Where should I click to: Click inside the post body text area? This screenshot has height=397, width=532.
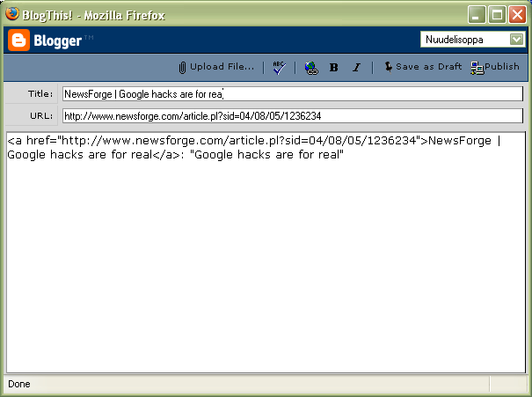click(266, 264)
